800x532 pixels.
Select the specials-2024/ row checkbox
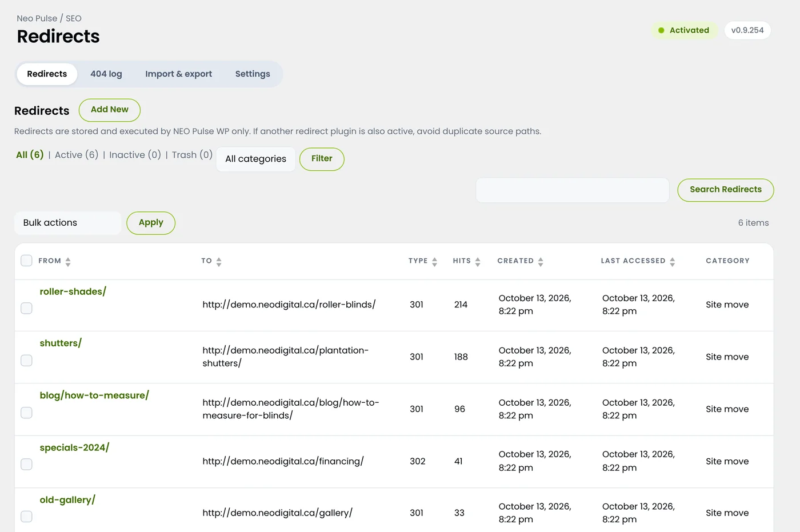26,465
